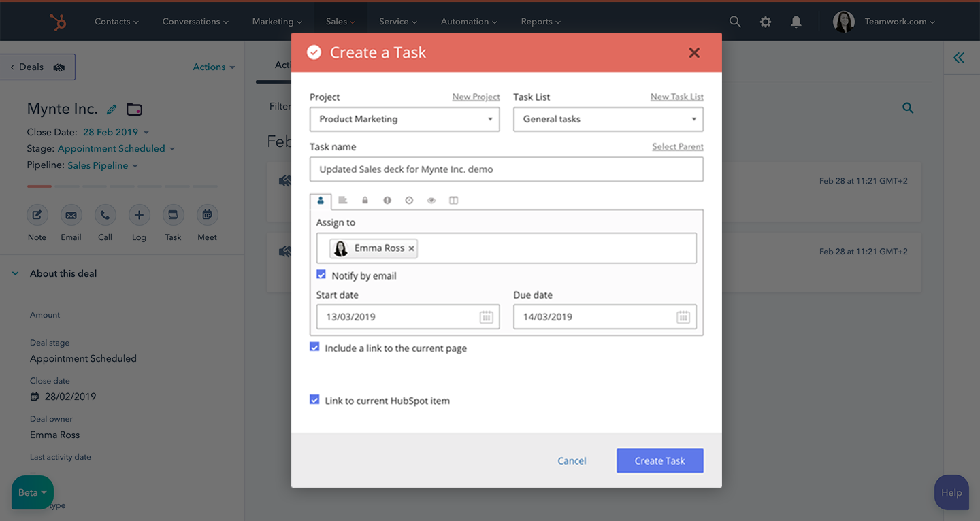Click the Deal owner value Emma Ross
980x521 pixels.
[x=55, y=435]
